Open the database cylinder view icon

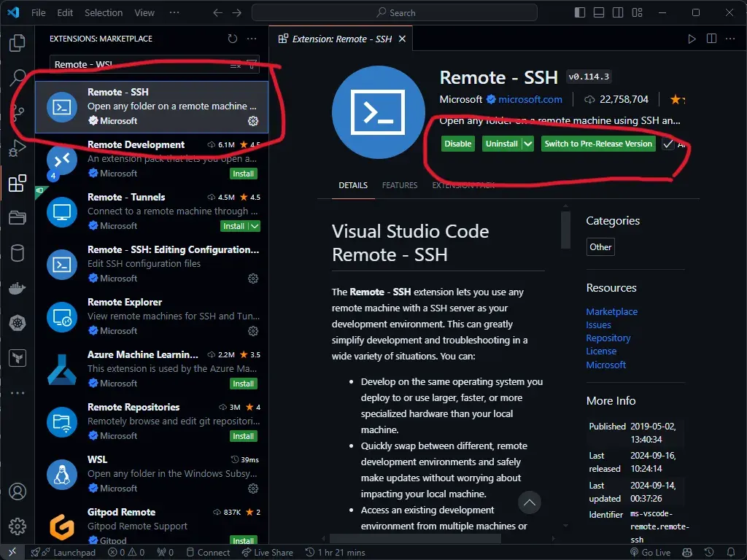tap(18, 253)
